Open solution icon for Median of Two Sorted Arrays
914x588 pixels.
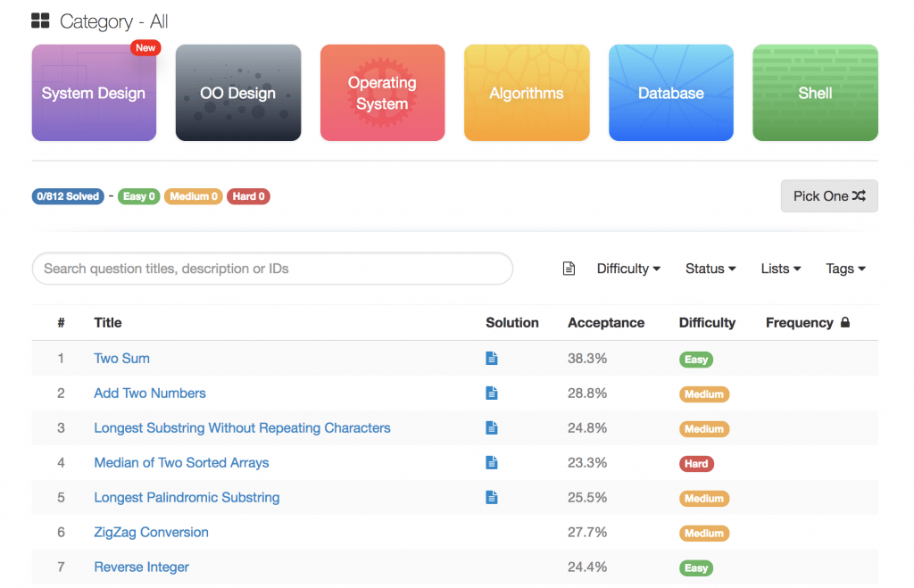coord(491,463)
